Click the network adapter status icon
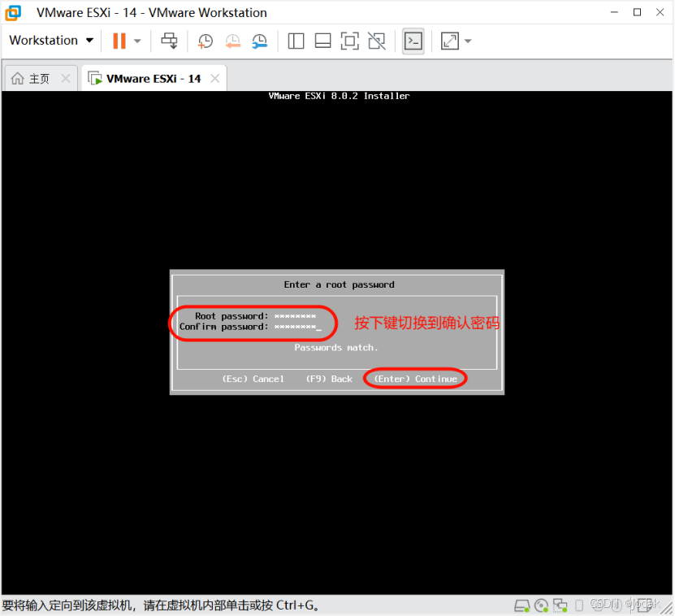 [560, 605]
